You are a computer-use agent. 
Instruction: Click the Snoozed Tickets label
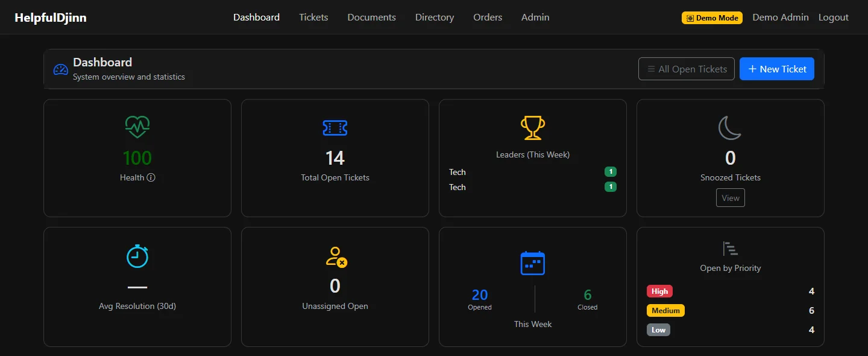[x=731, y=177]
